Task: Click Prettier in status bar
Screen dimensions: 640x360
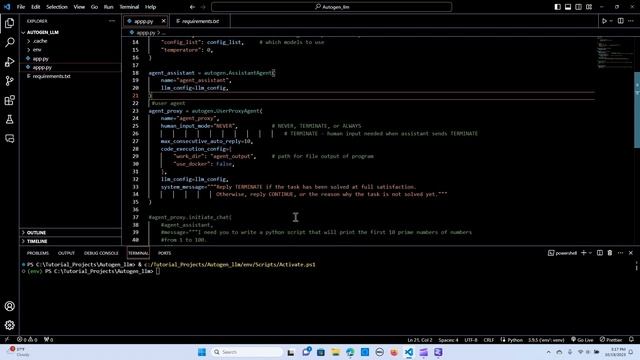Action: 611,340
